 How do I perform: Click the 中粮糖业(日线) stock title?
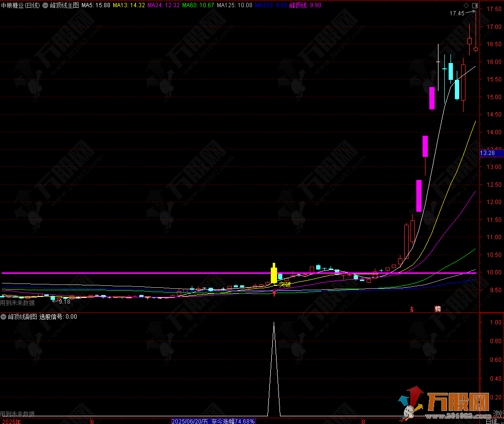click(x=21, y=5)
